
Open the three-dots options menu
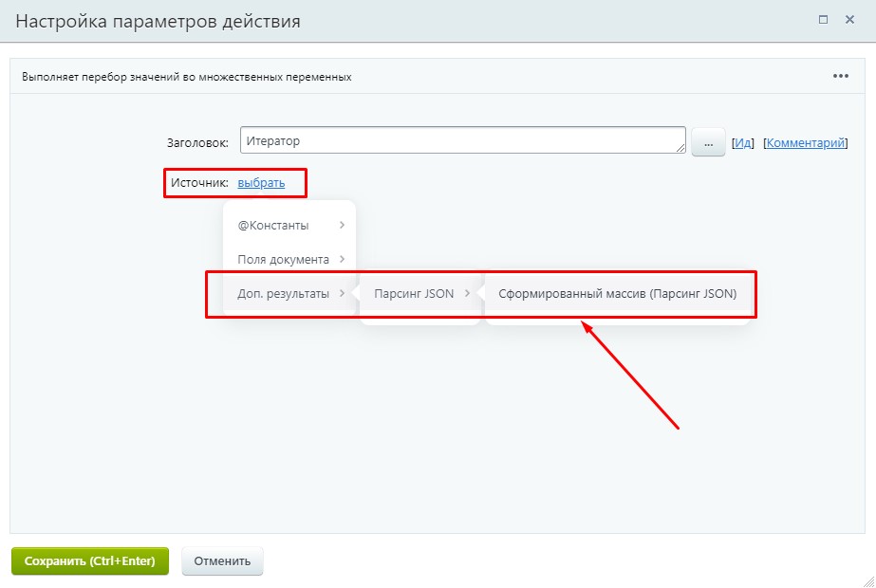pyautogui.click(x=840, y=76)
